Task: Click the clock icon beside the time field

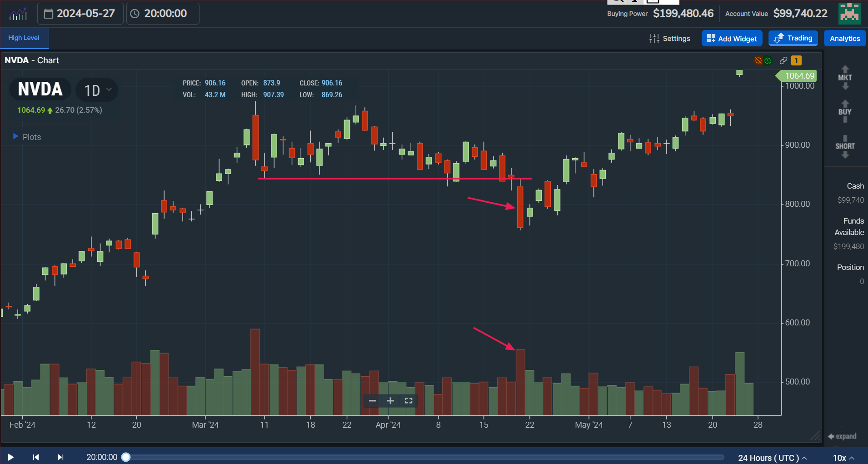Action: tap(135, 13)
